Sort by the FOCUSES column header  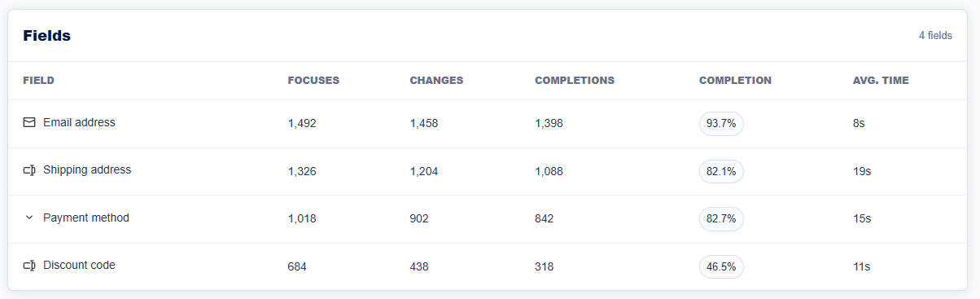click(x=313, y=81)
